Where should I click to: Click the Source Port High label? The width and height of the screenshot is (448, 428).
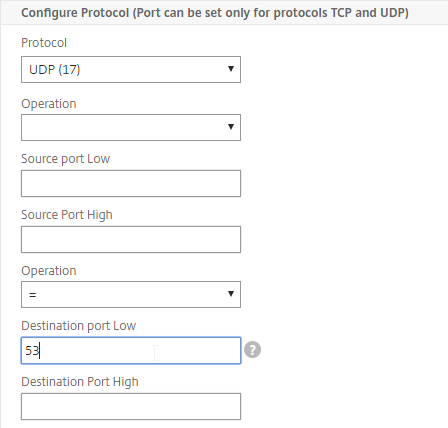67,215
